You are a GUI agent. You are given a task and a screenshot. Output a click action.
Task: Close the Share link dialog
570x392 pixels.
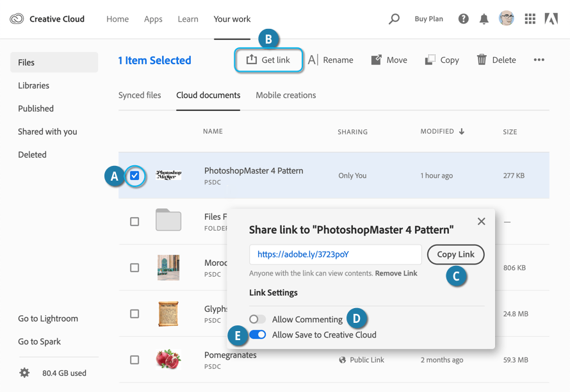tap(482, 221)
